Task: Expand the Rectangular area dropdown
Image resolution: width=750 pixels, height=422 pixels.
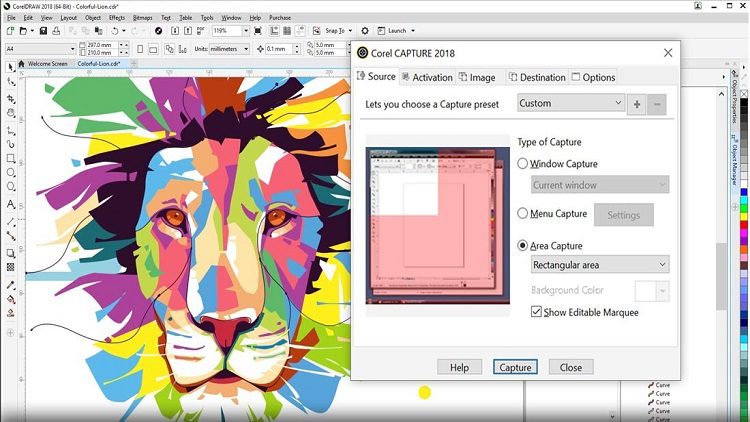Action: [x=600, y=265]
